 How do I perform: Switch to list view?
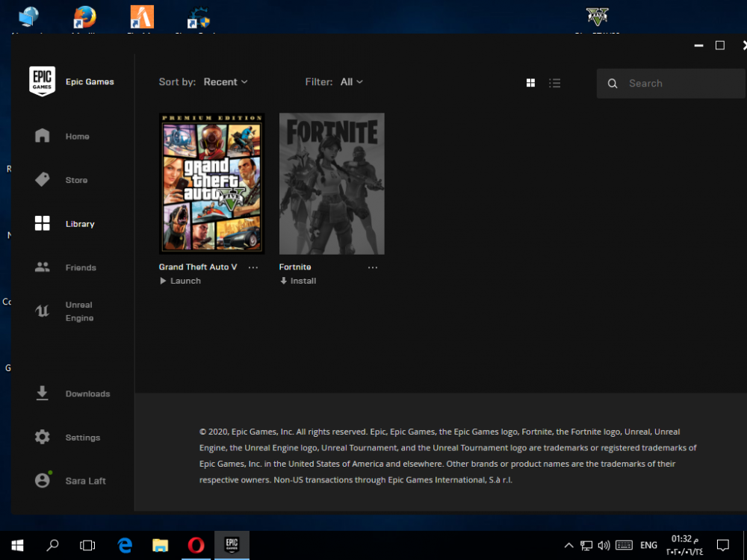(x=554, y=83)
